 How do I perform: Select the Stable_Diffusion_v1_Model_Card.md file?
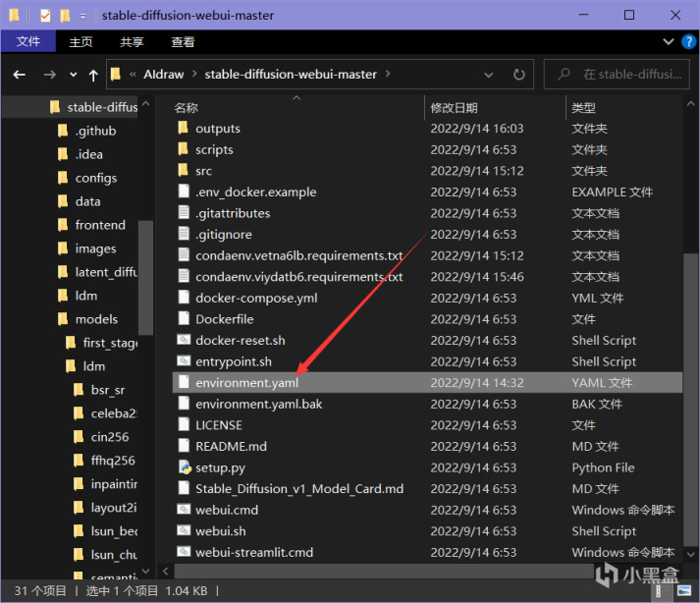pyautogui.click(x=299, y=489)
